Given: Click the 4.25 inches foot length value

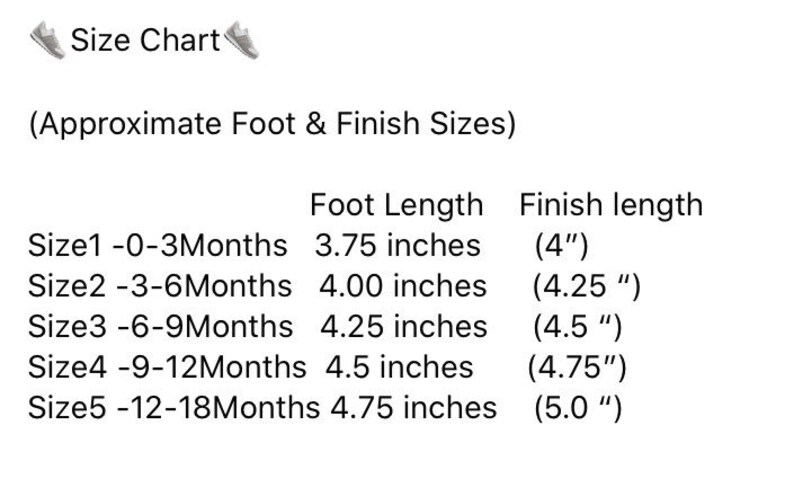Looking at the screenshot, I should click(x=404, y=327).
